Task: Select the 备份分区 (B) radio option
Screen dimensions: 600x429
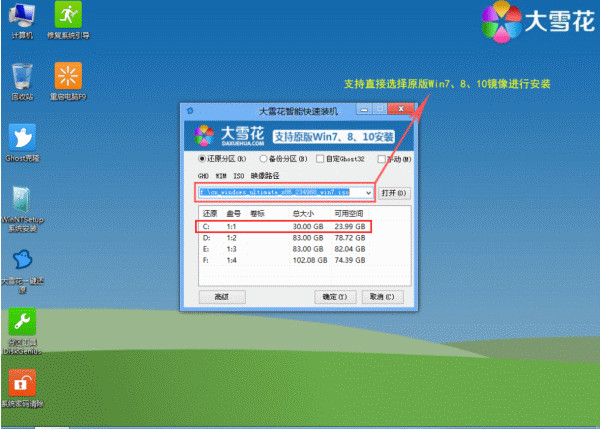Action: pos(283,159)
